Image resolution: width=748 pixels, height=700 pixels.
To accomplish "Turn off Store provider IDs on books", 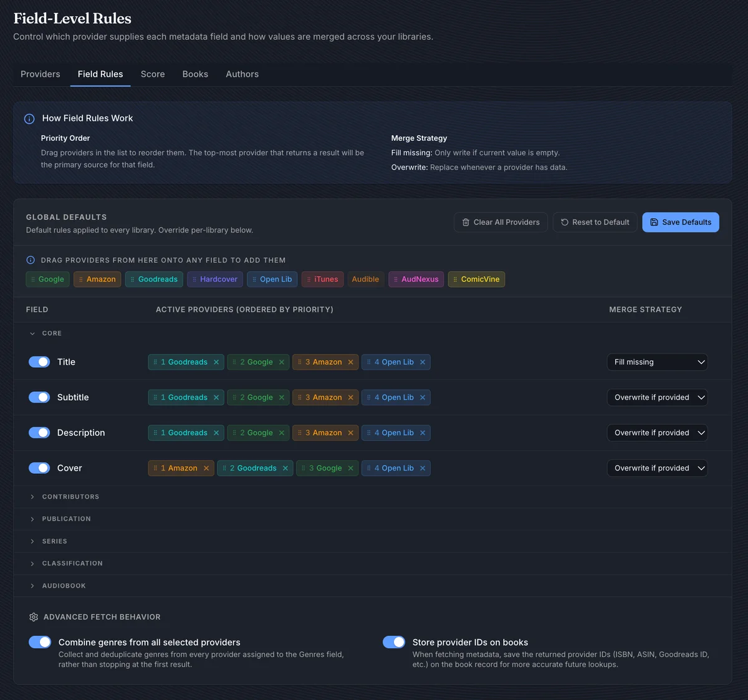I will click(394, 642).
